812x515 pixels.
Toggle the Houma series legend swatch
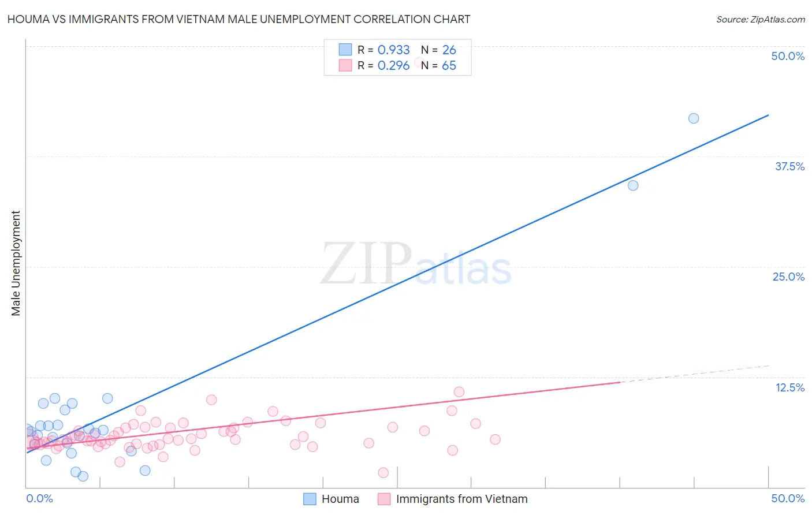point(310,499)
